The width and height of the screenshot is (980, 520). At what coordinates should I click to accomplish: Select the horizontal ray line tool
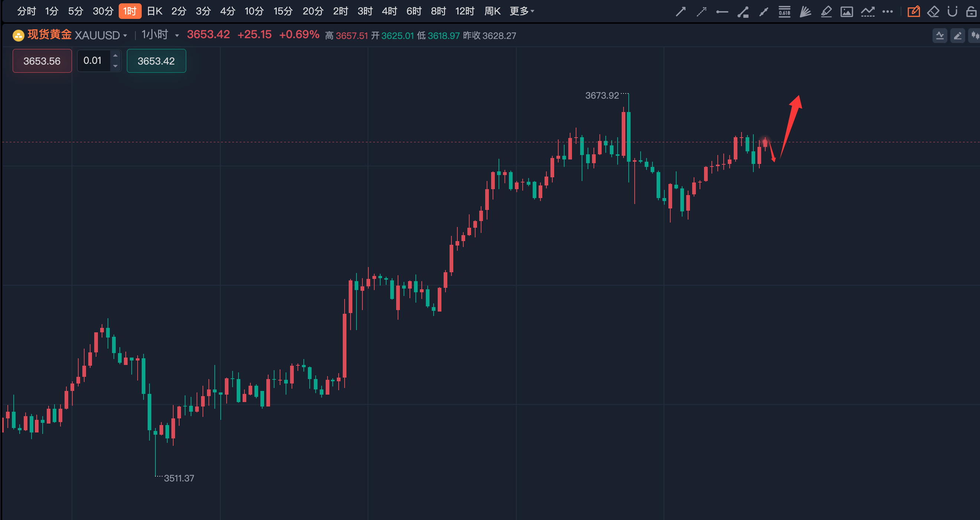tap(722, 12)
